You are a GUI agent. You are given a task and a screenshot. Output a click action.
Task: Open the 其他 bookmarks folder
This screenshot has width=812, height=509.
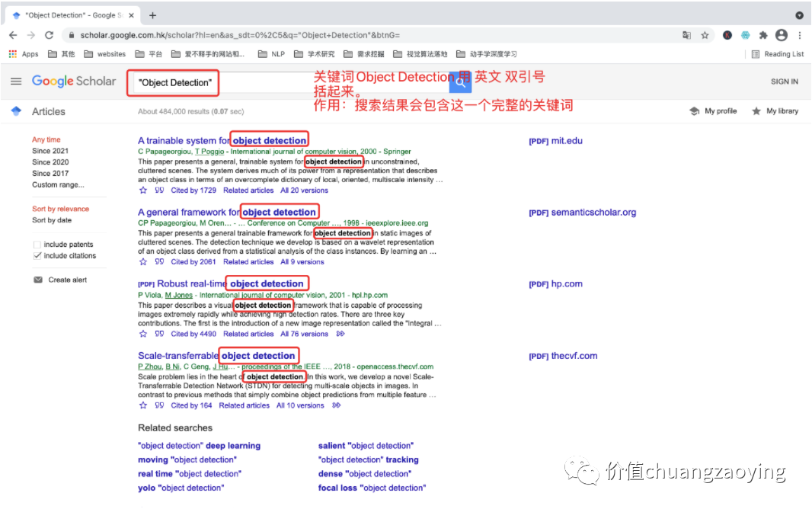pos(61,54)
